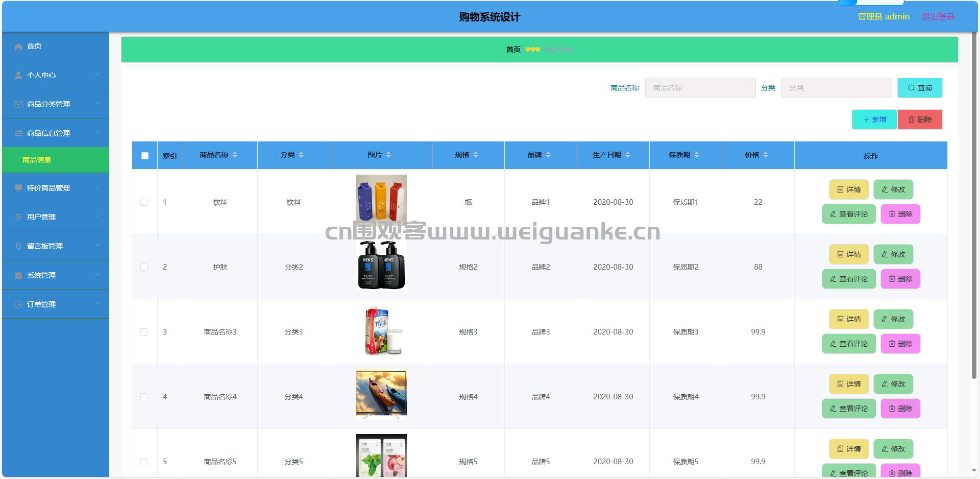Click the 商品名称 search input field
Image resolution: width=980 pixels, height=479 pixels.
pos(700,88)
